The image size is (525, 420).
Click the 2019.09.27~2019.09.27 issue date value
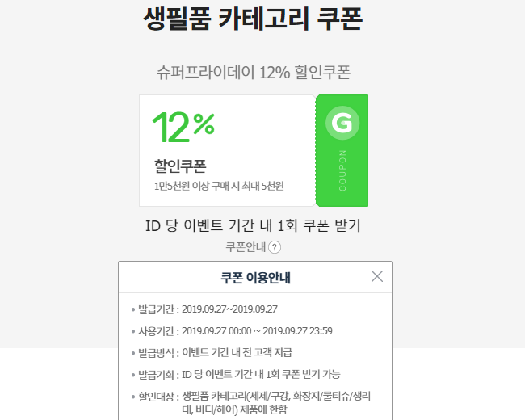[229, 309]
